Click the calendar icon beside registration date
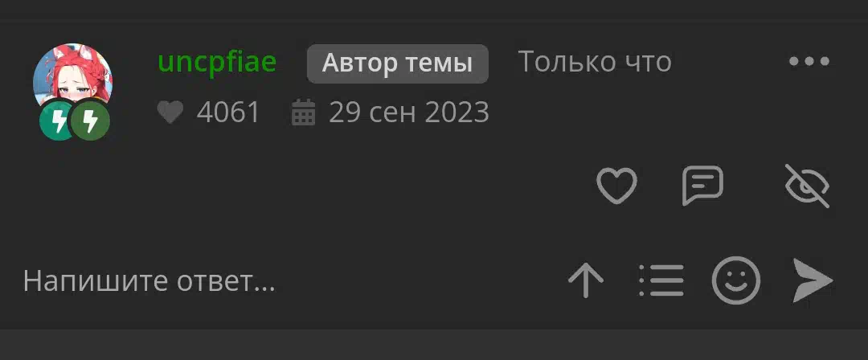 [303, 113]
